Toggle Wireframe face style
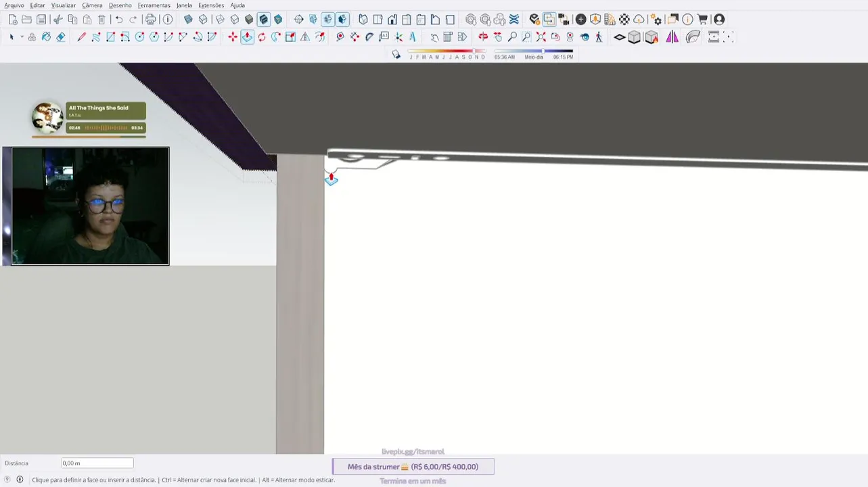This screenshot has width=868, height=487. click(220, 20)
